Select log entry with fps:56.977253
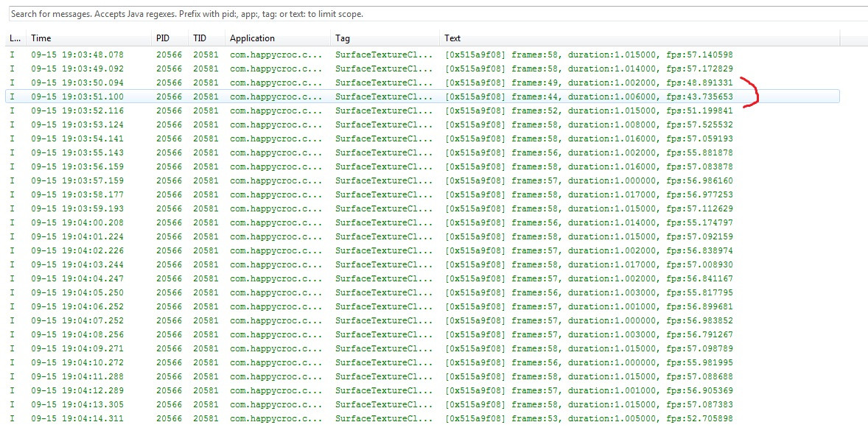The image size is (868, 436). (x=423, y=194)
